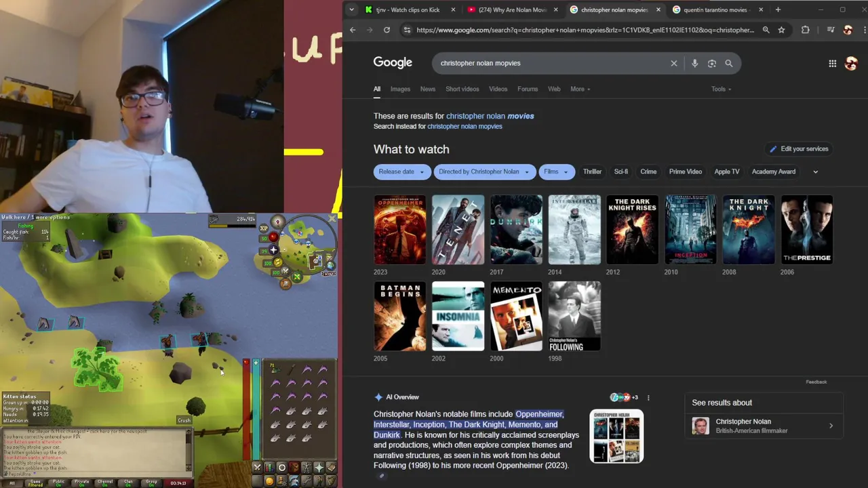Image resolution: width=868 pixels, height=488 pixels.
Task: Open the Films dropdown chip
Action: 557,171
